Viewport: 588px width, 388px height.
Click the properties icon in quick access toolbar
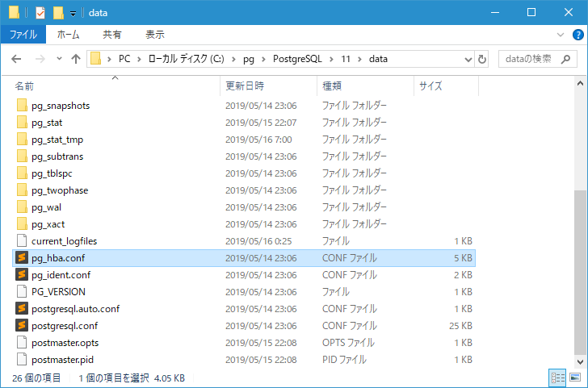40,13
